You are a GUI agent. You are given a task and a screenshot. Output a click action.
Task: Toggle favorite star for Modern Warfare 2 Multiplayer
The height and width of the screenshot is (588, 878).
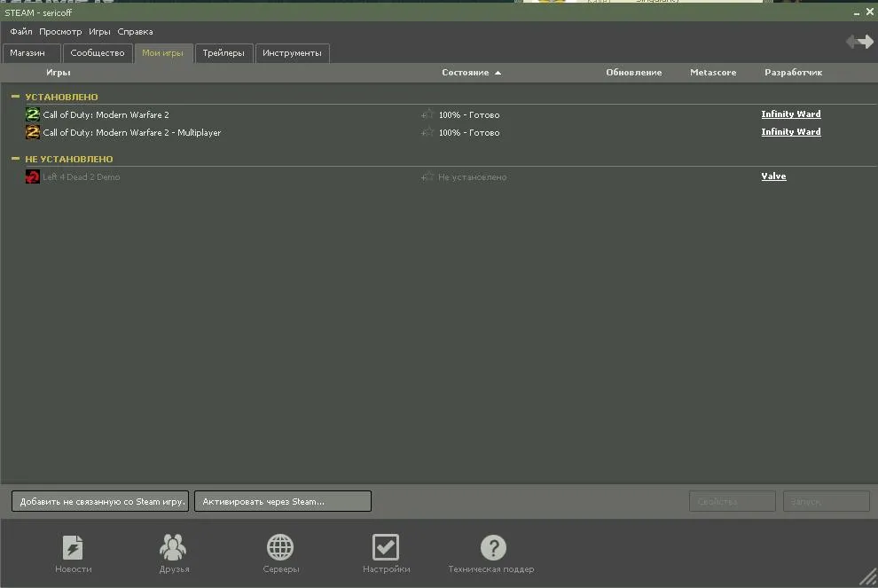click(x=427, y=132)
